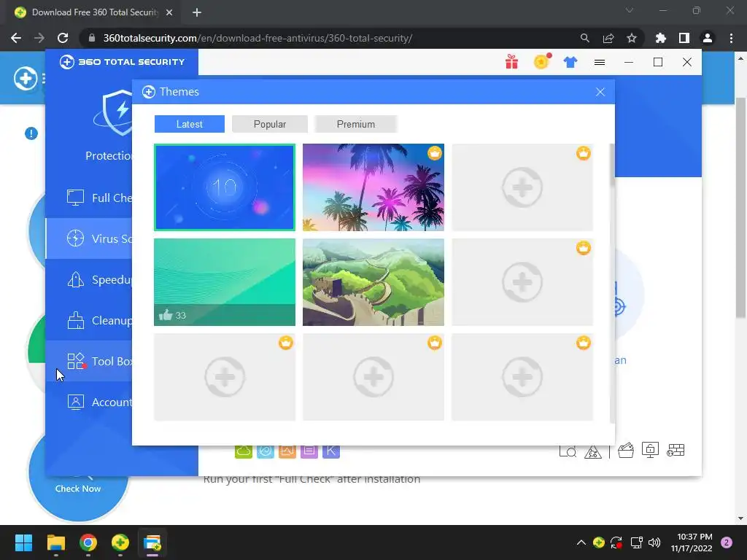Image resolution: width=747 pixels, height=560 pixels.
Task: Close the 360 Total Security browser tab
Action: pyautogui.click(x=169, y=13)
